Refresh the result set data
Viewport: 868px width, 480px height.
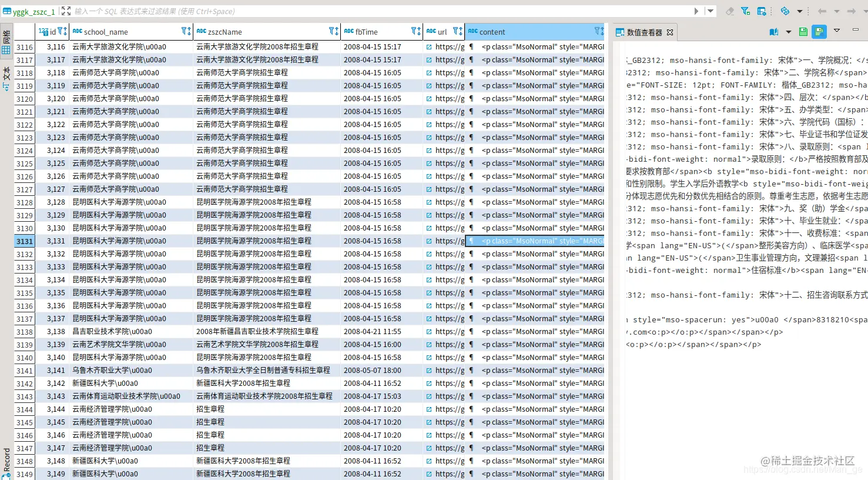coord(785,11)
